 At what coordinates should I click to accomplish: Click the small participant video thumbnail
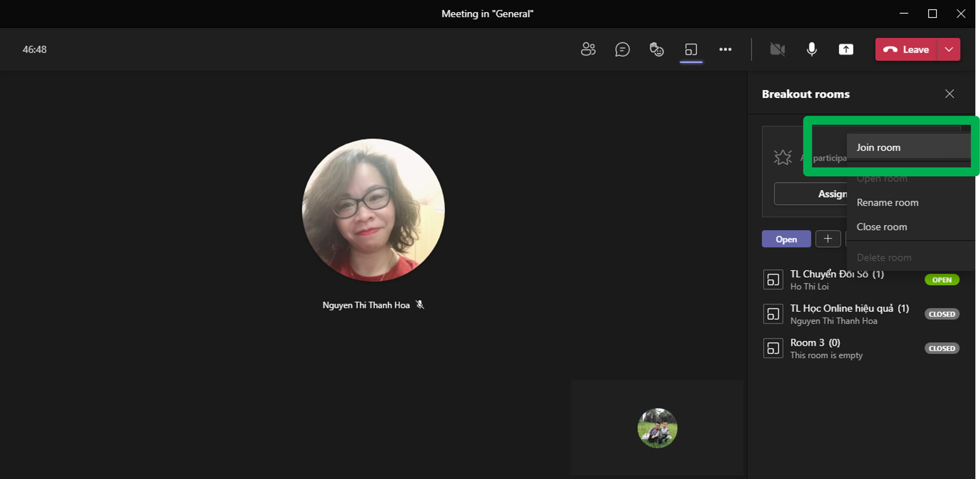(657, 428)
